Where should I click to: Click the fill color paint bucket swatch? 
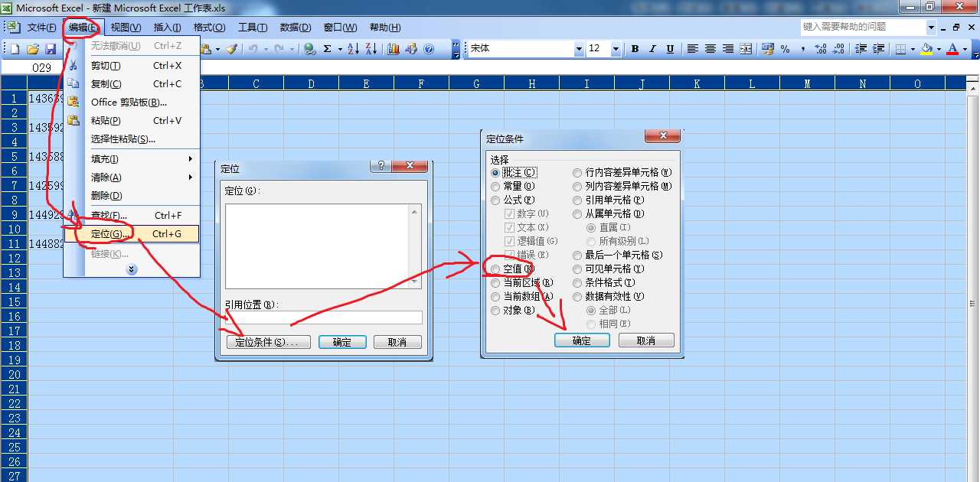pos(926,49)
